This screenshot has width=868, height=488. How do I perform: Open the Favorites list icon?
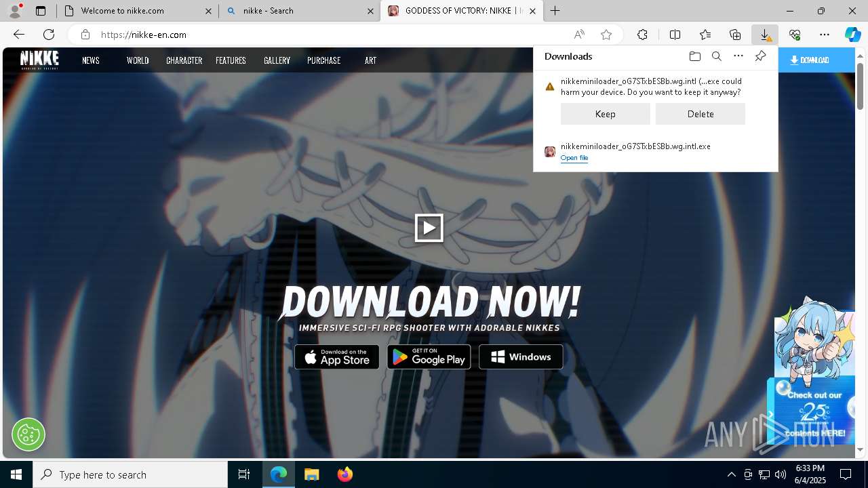pos(705,35)
